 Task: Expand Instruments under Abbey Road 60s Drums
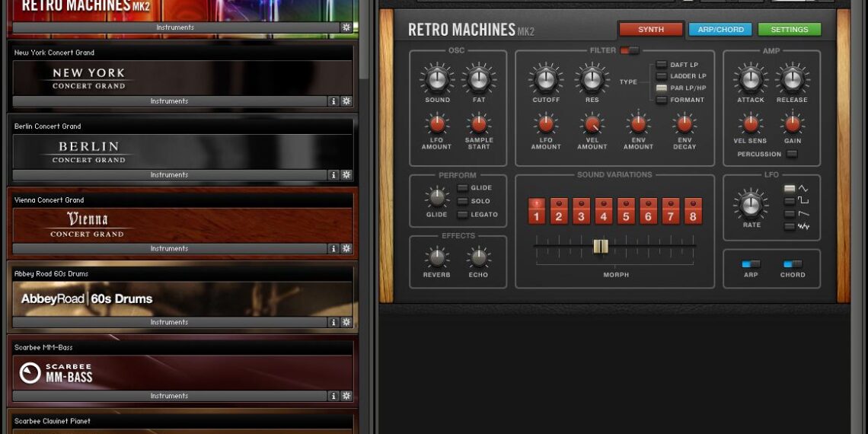click(169, 322)
